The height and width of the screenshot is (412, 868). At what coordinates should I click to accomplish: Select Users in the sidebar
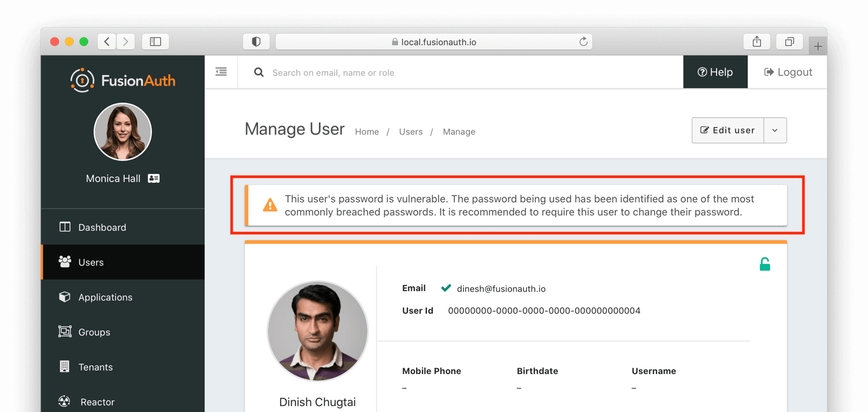coord(123,262)
